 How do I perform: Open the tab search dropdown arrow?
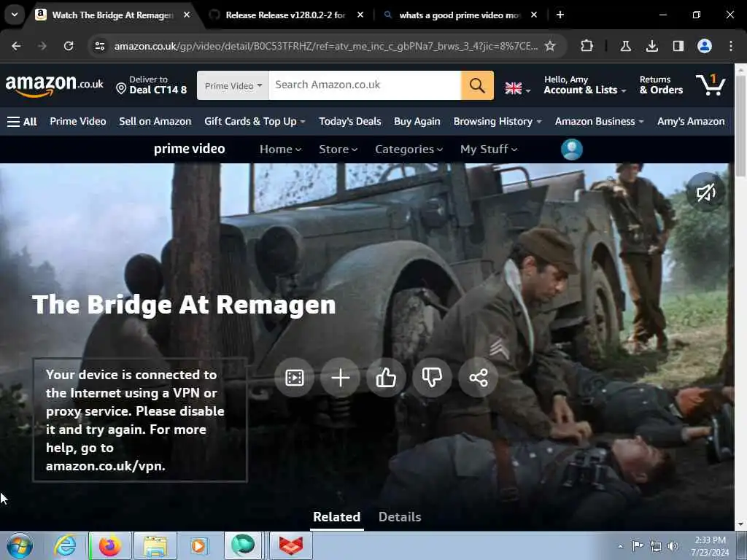(x=15, y=15)
